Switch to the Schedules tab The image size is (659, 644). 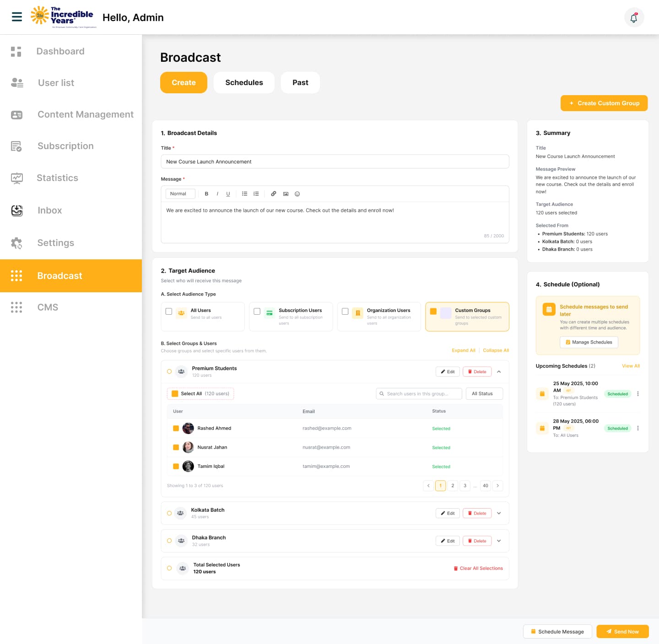click(244, 83)
